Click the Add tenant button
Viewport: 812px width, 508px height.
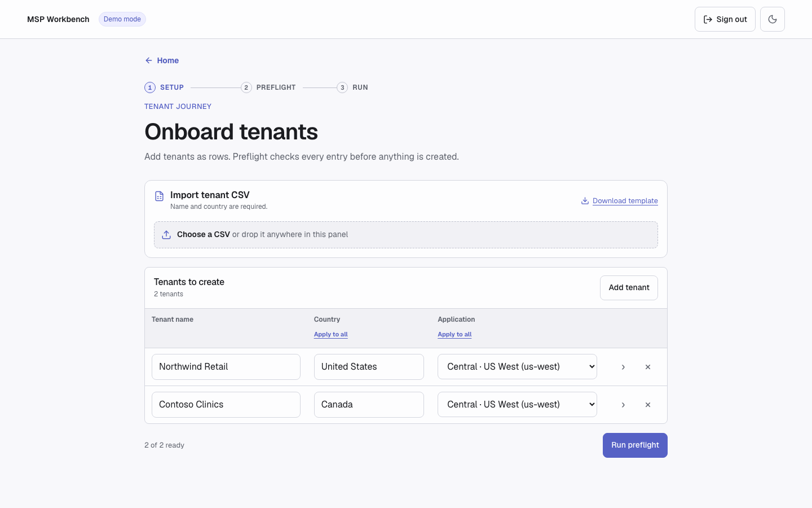pyautogui.click(x=629, y=288)
